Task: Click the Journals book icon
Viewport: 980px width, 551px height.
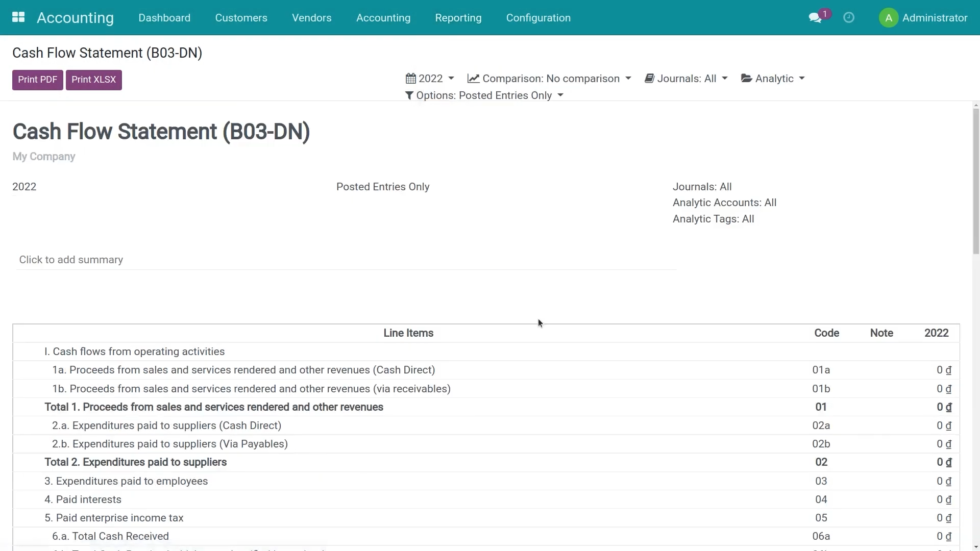Action: tap(649, 79)
